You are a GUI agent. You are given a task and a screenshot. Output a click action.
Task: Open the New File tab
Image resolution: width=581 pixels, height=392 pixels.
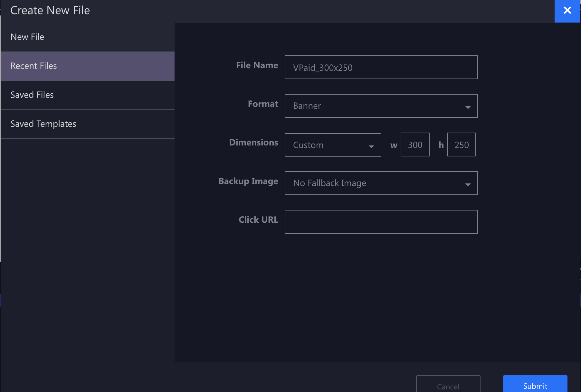(x=87, y=37)
